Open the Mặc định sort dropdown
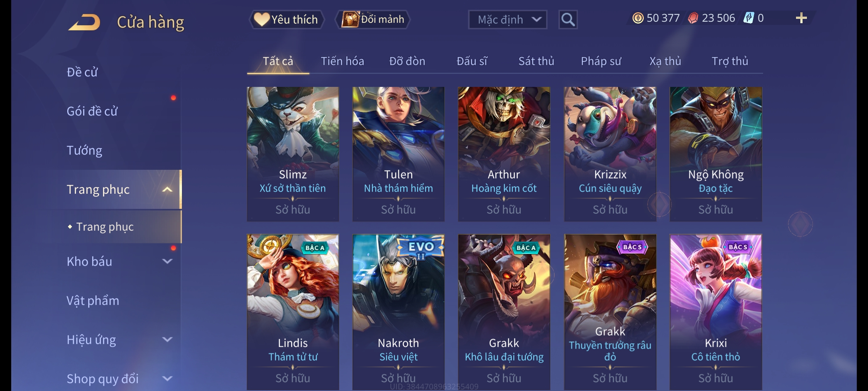Viewport: 868px width, 391px height. (507, 20)
